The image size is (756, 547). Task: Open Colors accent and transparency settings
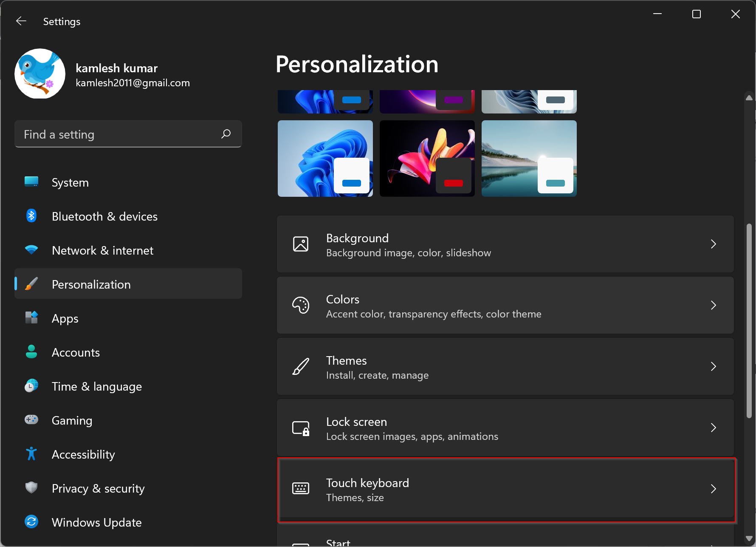(505, 305)
